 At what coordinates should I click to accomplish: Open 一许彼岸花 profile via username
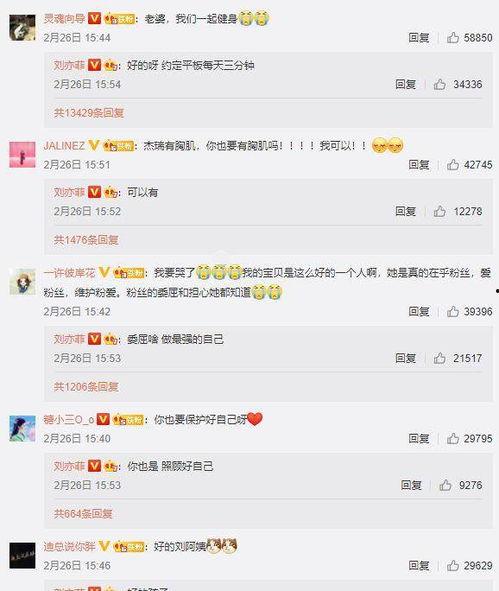[69, 273]
